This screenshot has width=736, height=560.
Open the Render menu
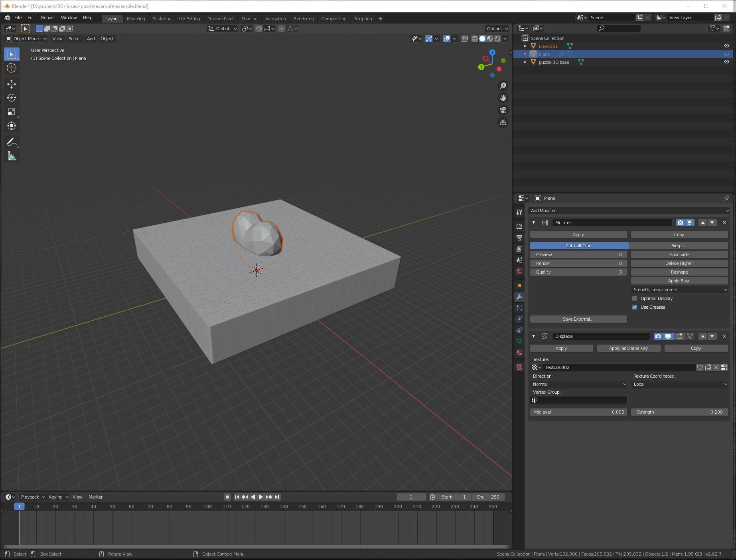[x=48, y=18]
